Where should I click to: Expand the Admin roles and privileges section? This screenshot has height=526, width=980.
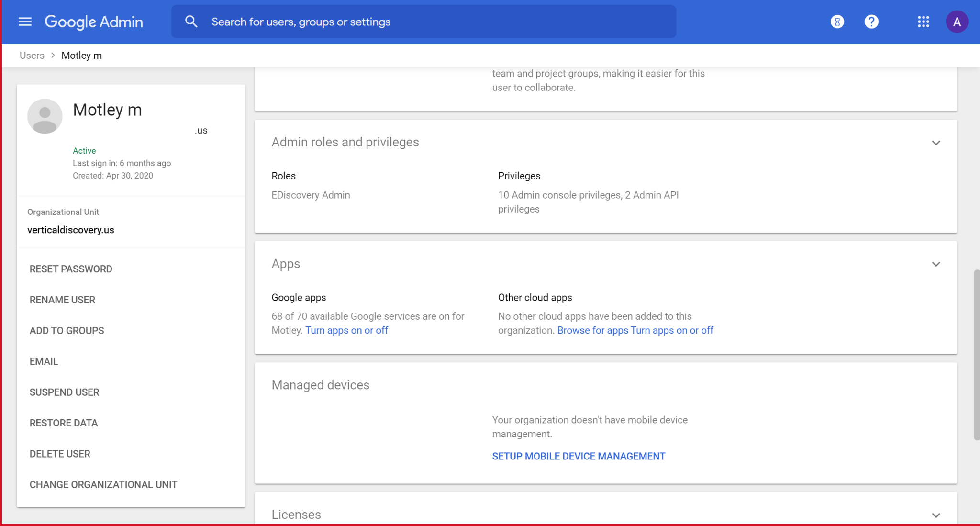[x=936, y=143]
